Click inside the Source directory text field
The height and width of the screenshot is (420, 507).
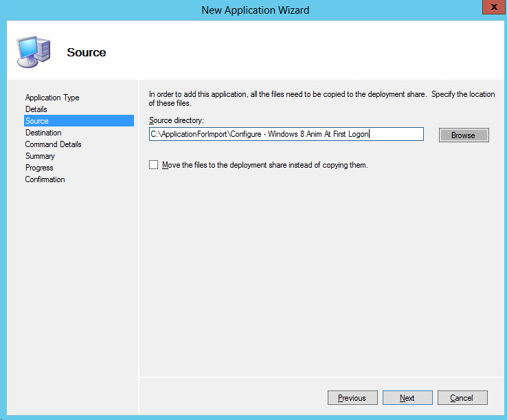[x=286, y=135]
